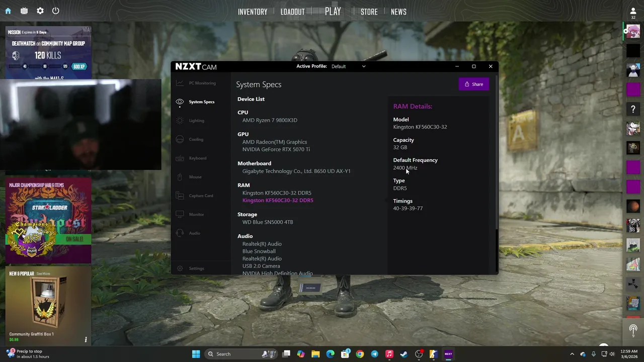Image resolution: width=644 pixels, height=362 pixels.
Task: Select Gigabyte B650 UD AX-Y1 motherboard entry
Action: (296, 171)
